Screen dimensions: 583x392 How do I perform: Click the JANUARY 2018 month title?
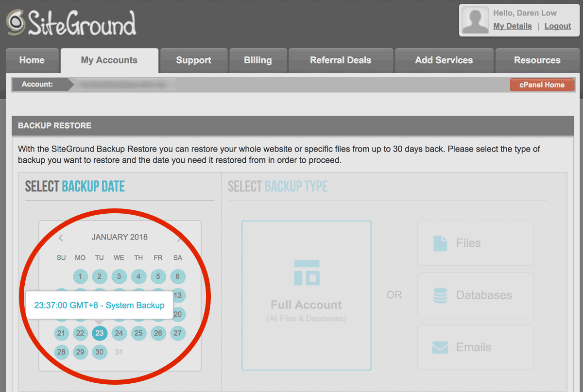(120, 238)
